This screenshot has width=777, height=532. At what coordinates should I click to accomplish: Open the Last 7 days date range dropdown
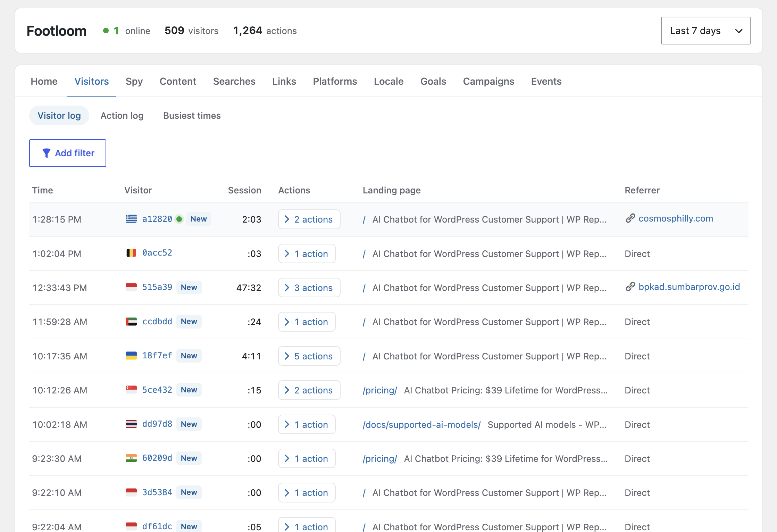click(x=705, y=31)
